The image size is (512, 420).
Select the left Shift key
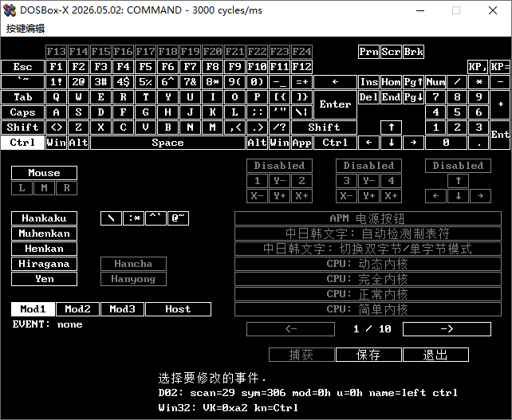tap(22, 128)
